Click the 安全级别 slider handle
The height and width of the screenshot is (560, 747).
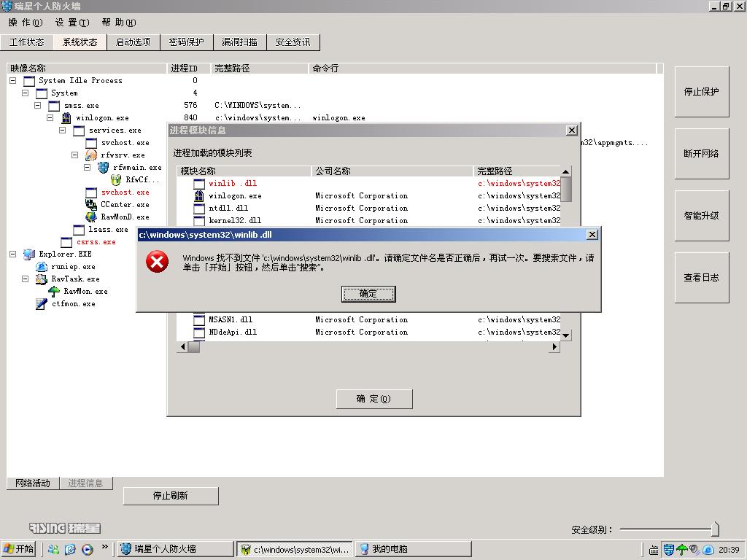pyautogui.click(x=715, y=529)
